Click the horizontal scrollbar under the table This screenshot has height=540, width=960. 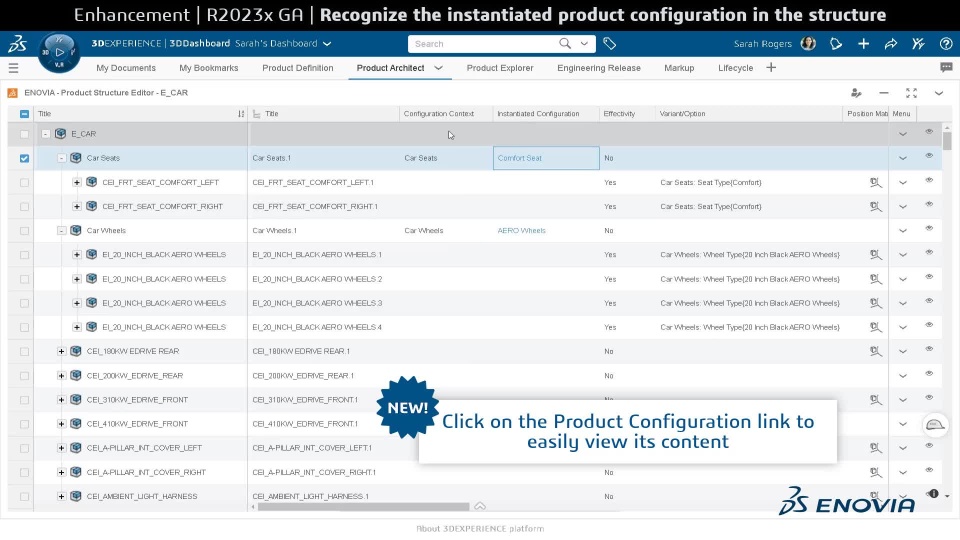pyautogui.click(x=364, y=507)
